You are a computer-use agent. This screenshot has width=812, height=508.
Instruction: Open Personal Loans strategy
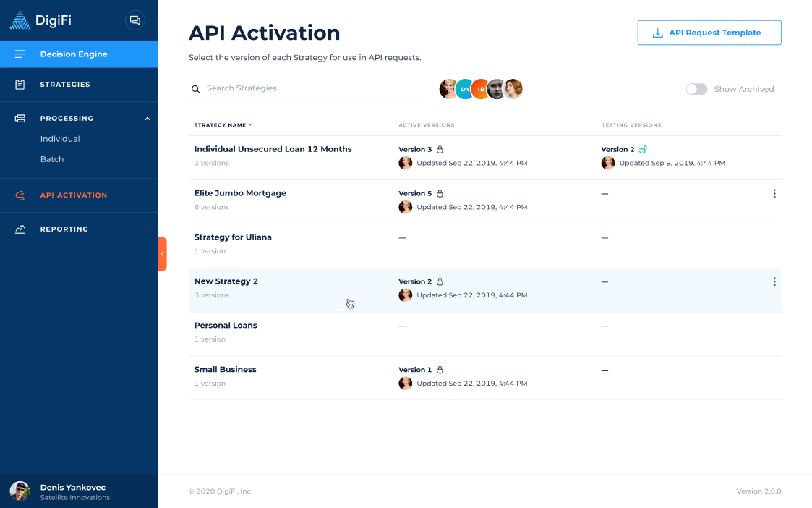(226, 326)
